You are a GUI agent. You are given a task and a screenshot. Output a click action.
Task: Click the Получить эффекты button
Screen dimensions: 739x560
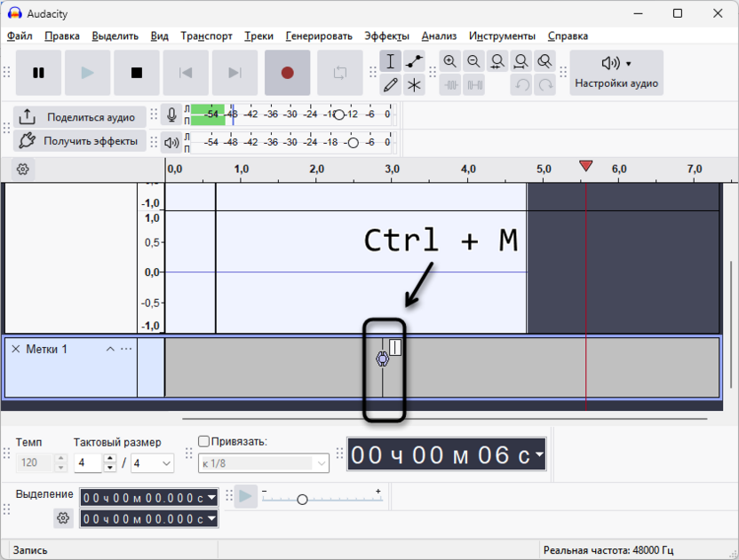80,141
